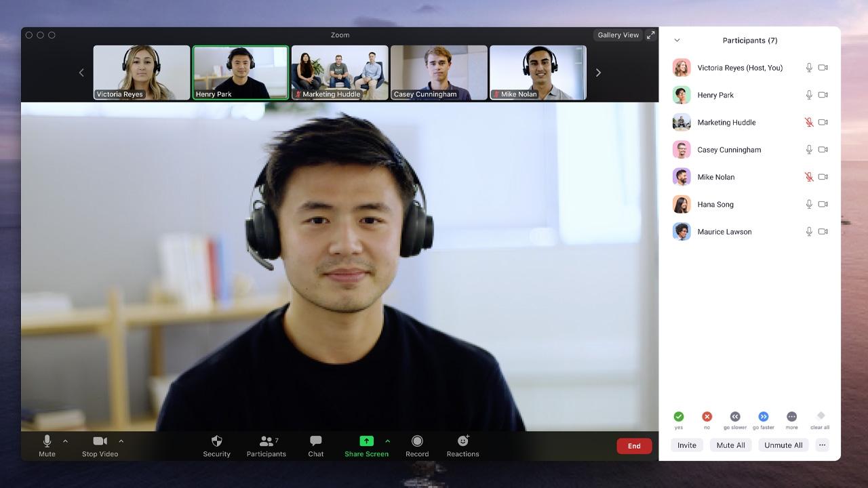Viewport: 868px width, 488px height.
Task: Give a "go faster" feedback response
Action: tap(764, 416)
